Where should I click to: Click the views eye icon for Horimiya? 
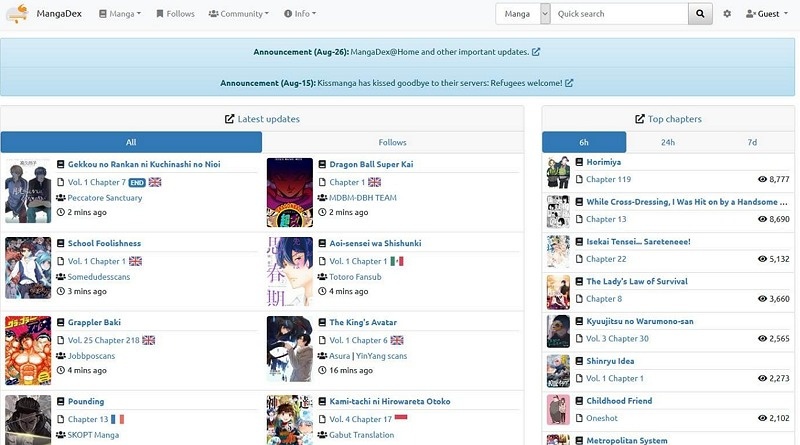(762, 179)
